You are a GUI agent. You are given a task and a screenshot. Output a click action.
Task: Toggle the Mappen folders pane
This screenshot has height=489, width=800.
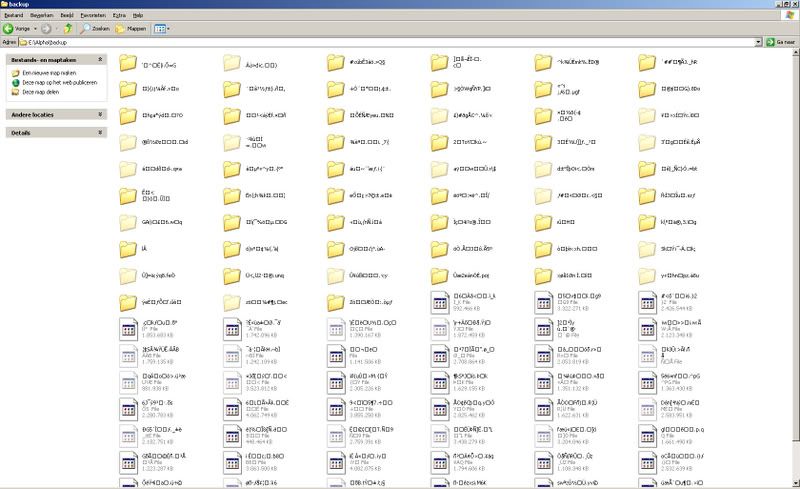(x=131, y=29)
